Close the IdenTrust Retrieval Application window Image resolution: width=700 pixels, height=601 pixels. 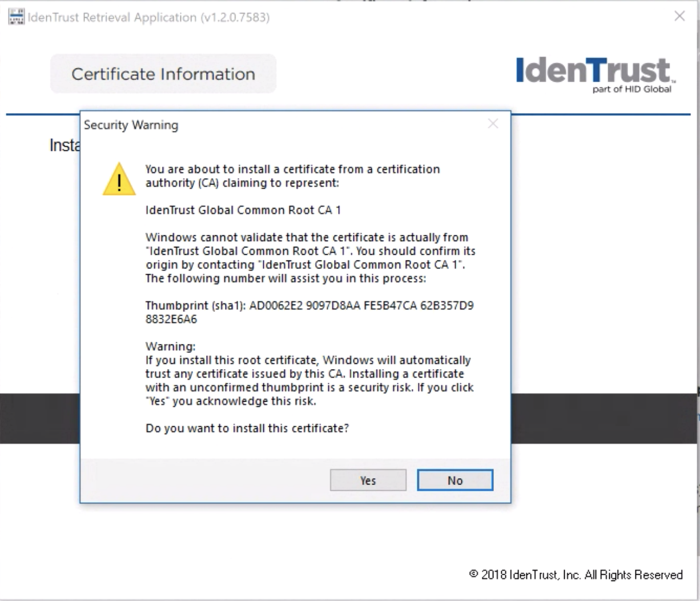679,16
